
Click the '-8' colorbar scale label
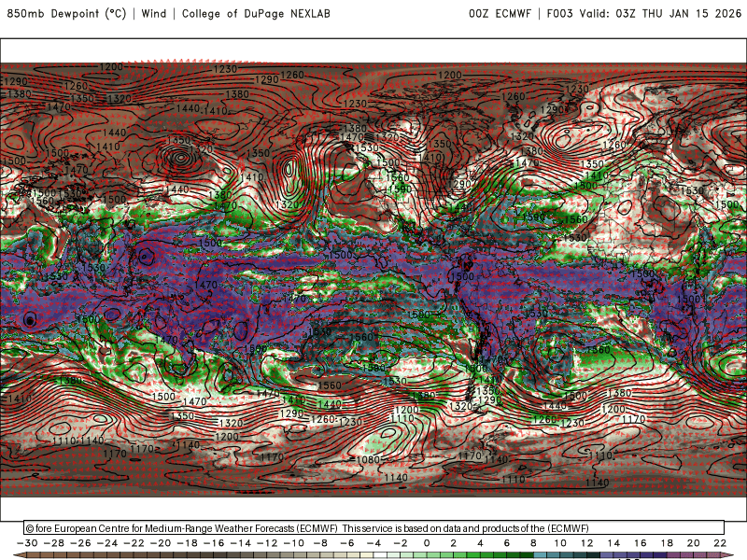click(x=320, y=543)
